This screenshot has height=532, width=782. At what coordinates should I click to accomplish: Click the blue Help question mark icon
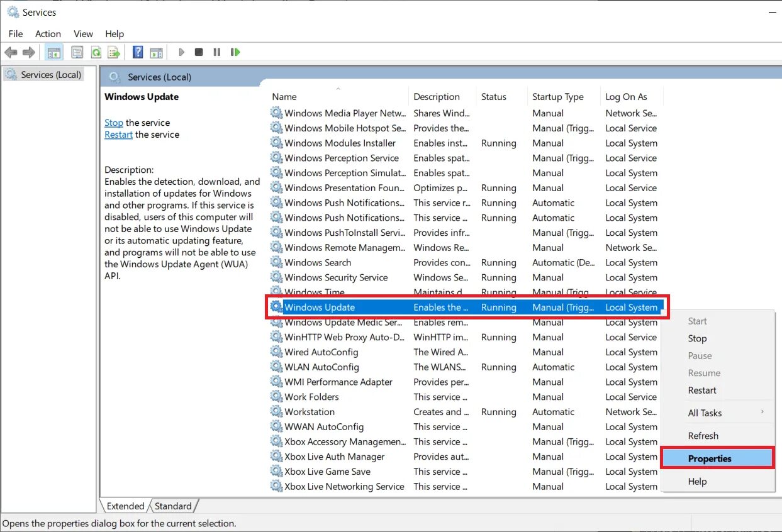[x=138, y=52]
